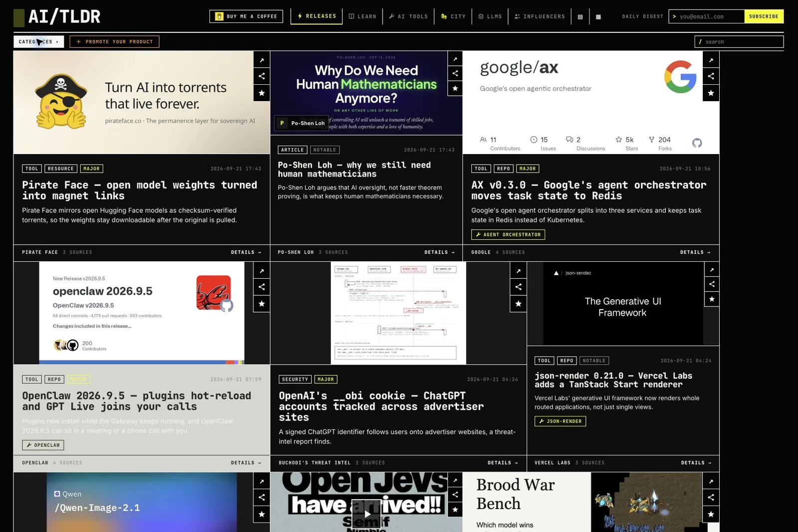Open the __obi cookie diagram card external arrow

(x=519, y=271)
